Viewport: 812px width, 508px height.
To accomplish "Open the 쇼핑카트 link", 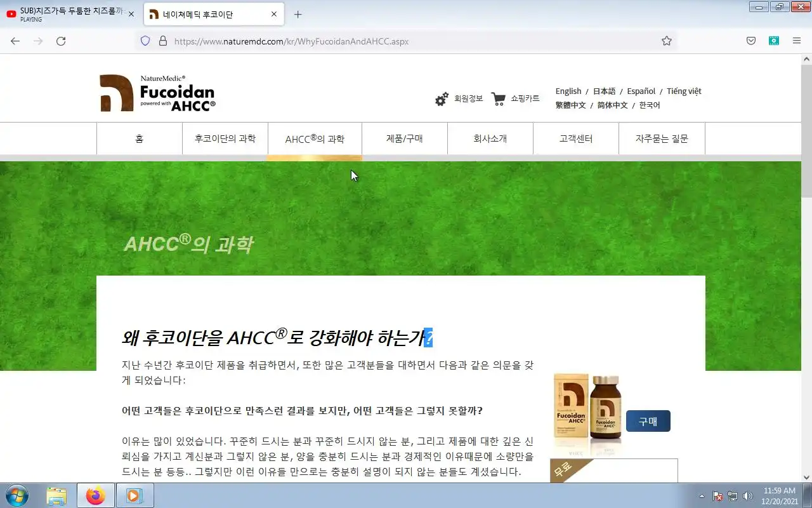I will point(525,98).
